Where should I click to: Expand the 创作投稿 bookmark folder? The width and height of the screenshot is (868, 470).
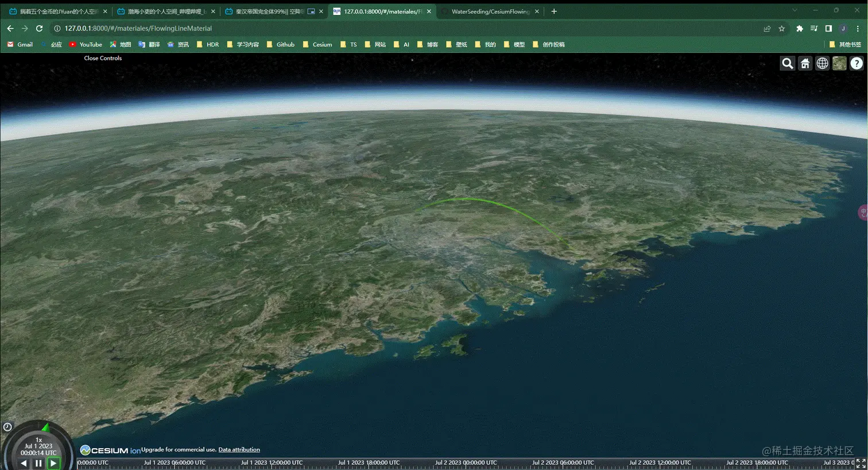[x=549, y=44]
